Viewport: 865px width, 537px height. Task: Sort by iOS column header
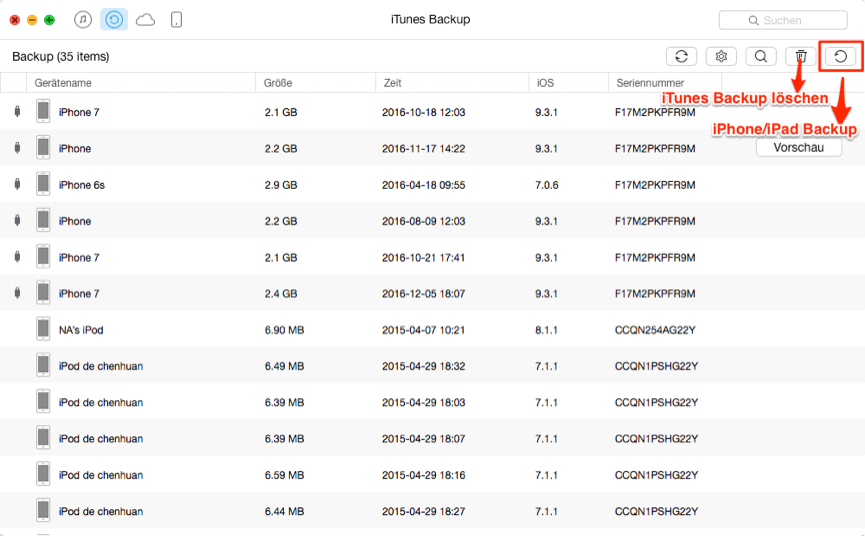coord(568,83)
